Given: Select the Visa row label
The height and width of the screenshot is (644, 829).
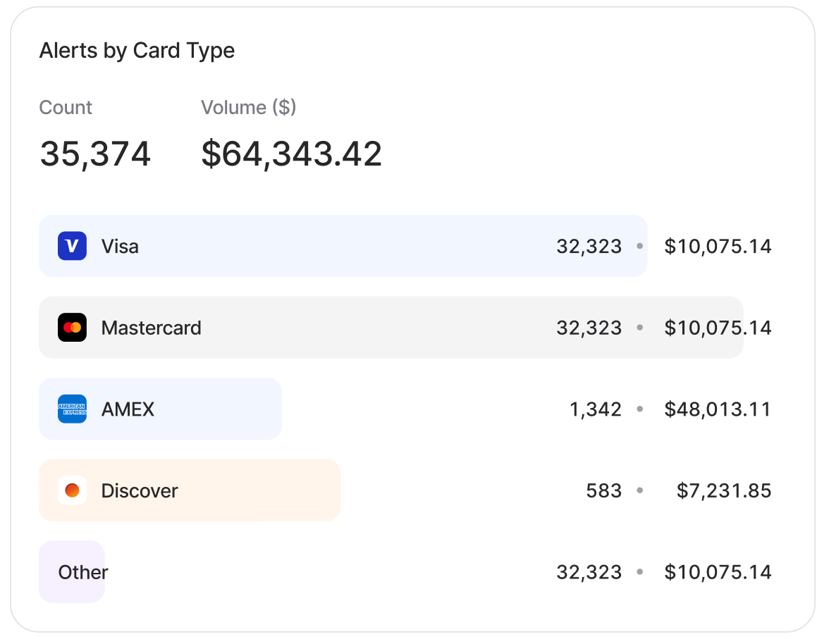Looking at the screenshot, I should click(x=120, y=247).
